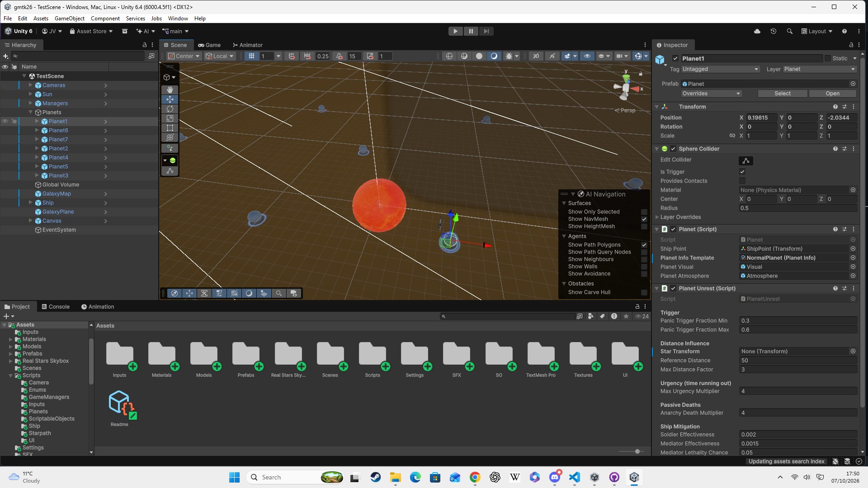868x488 pixels.
Task: Click the Radius input field
Action: [798, 208]
